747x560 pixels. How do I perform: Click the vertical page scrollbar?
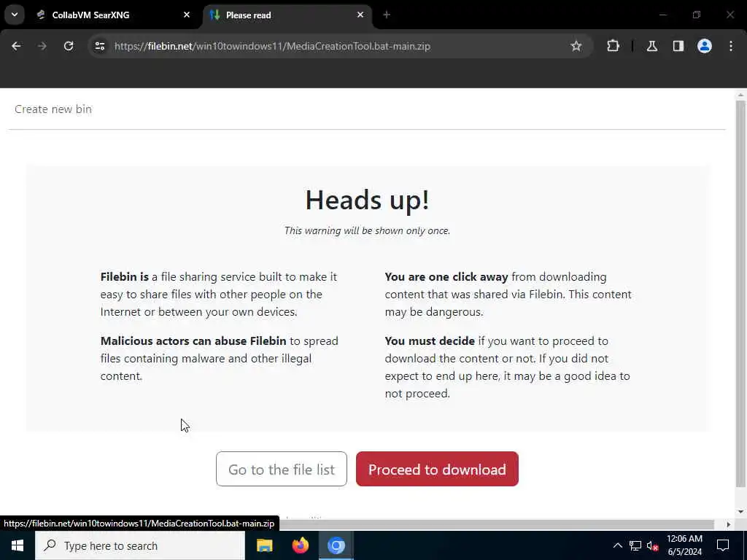click(740, 293)
